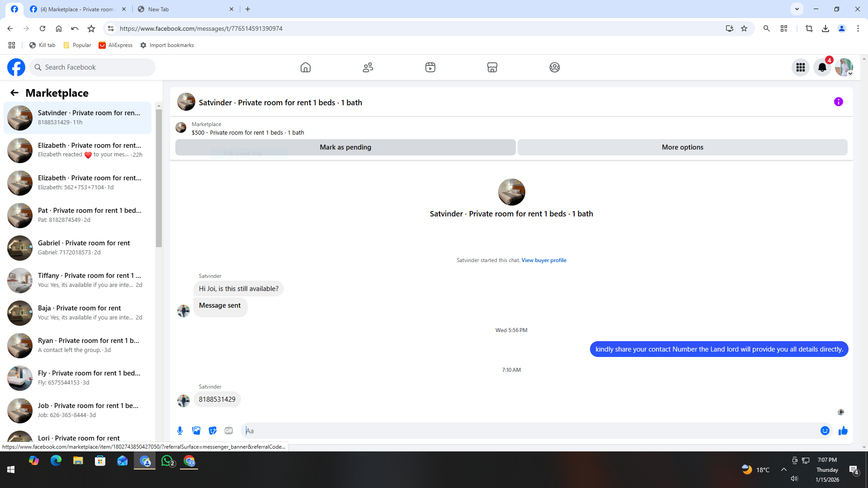The width and height of the screenshot is (868, 488).
Task: Open the emoji picker in message box
Action: [825, 431]
